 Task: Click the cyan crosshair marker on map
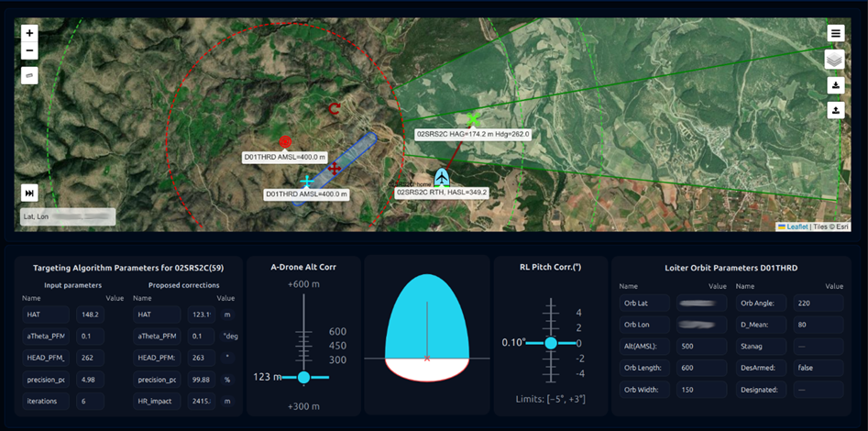pos(307,182)
